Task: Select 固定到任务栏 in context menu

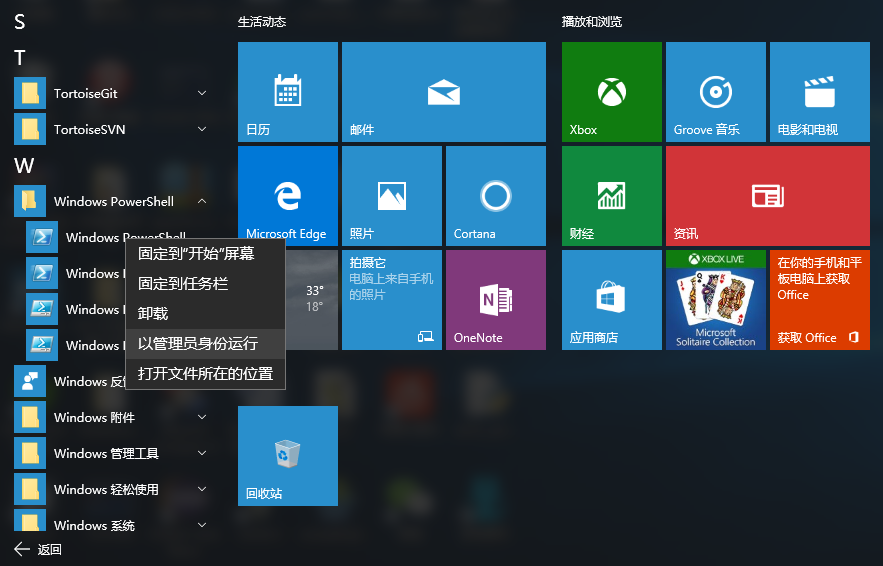Action: point(205,283)
